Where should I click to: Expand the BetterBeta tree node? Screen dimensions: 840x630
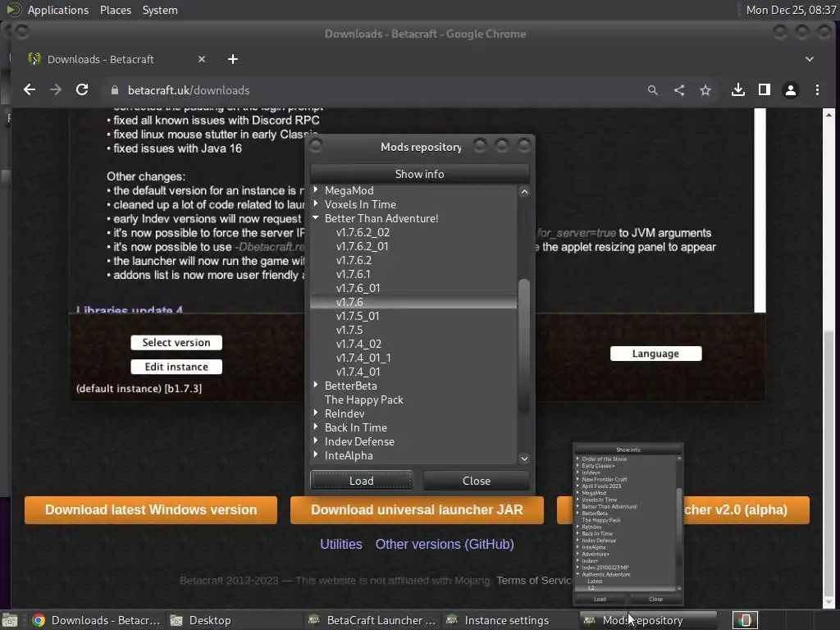click(x=316, y=385)
